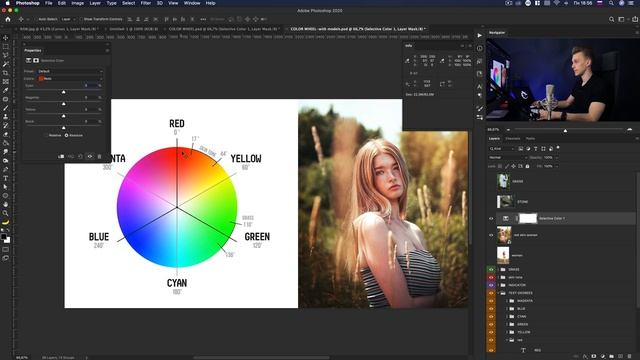Screen dimensions: 640x360
Task: Open the Window menu
Action: 192,3
